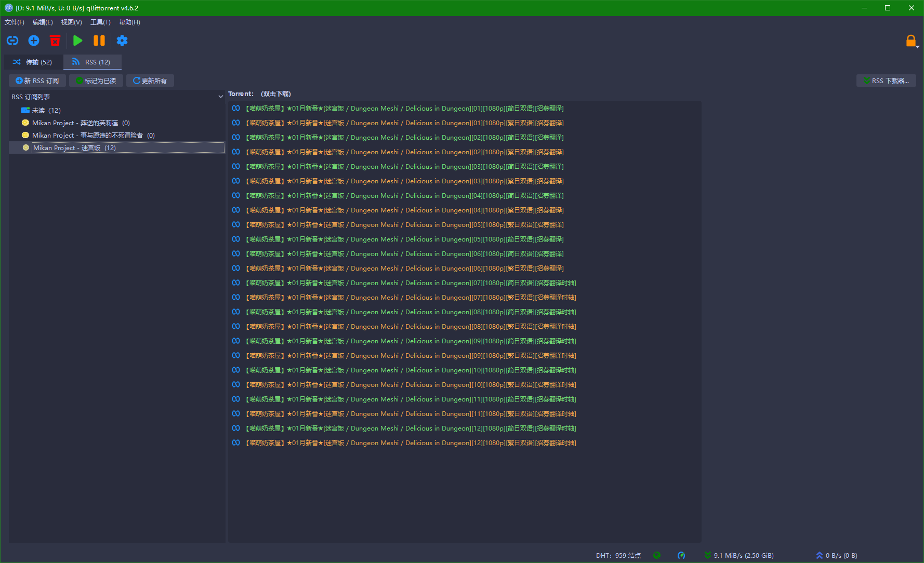
Task: Click the 标记为已读 button
Action: [96, 81]
